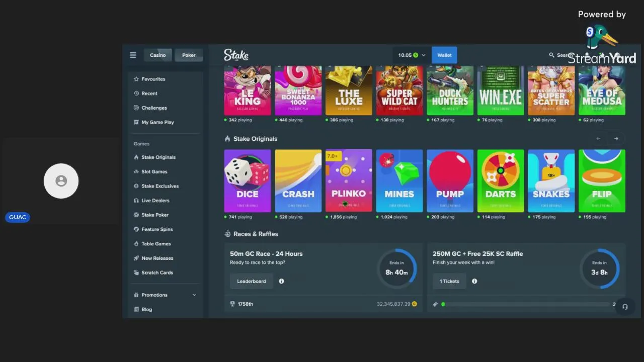Click the Wallet button

coord(444,55)
